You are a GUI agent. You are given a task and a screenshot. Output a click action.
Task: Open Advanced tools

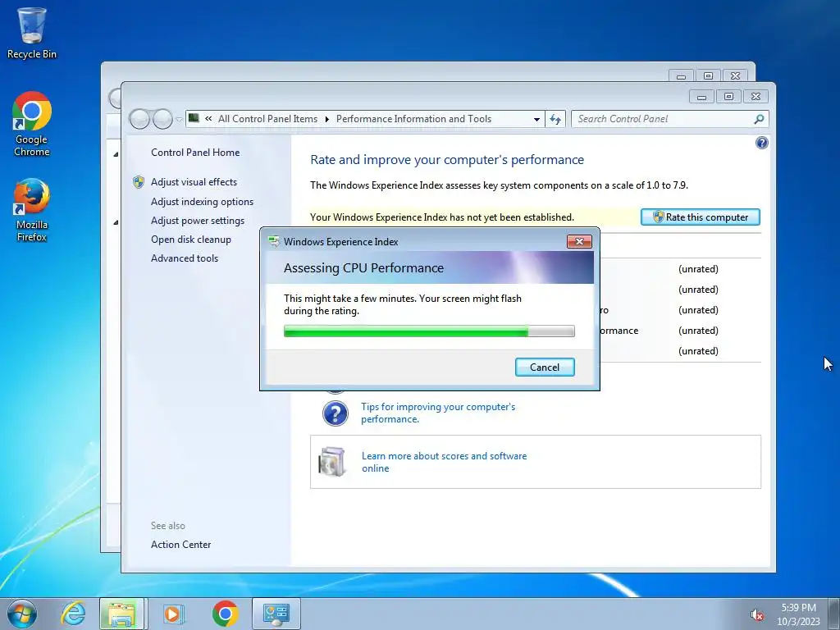185,258
